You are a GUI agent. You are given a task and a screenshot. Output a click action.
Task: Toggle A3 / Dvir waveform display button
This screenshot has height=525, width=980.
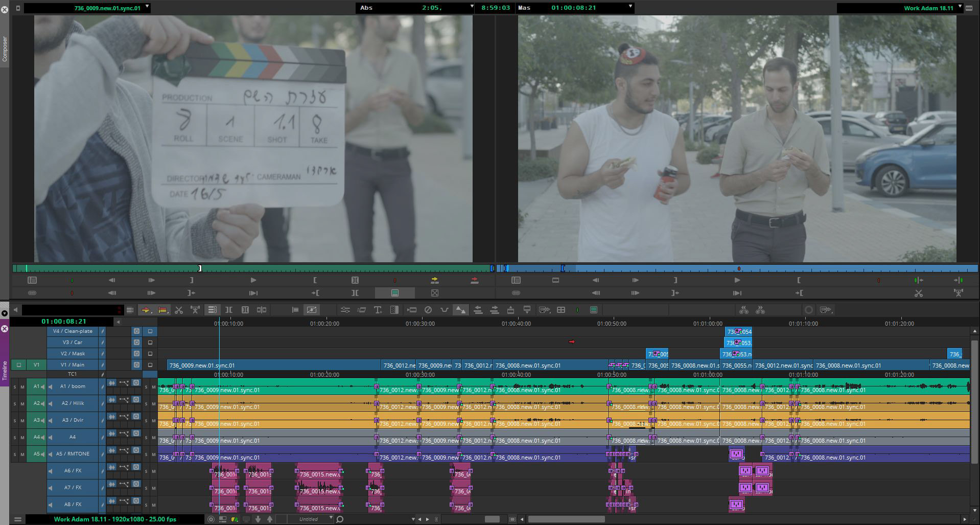112,417
